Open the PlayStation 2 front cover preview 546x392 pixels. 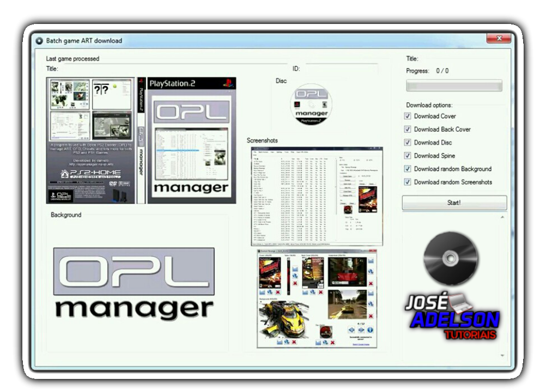point(191,139)
